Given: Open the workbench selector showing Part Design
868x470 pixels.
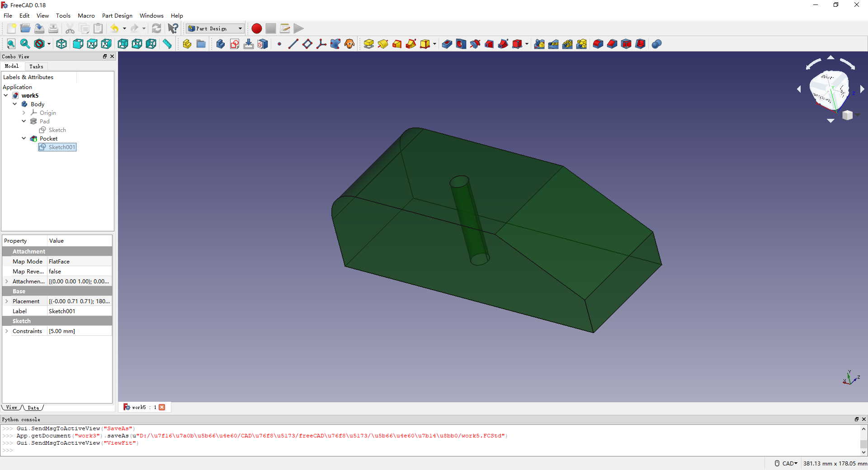Looking at the screenshot, I should pos(214,28).
